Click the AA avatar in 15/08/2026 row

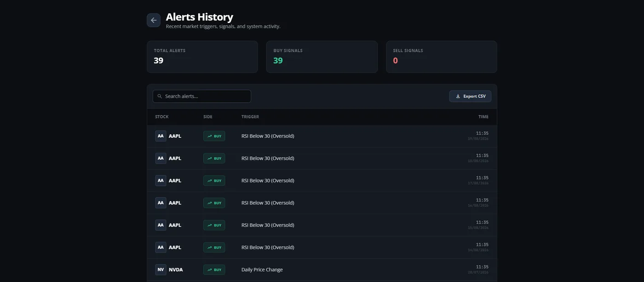point(161,225)
